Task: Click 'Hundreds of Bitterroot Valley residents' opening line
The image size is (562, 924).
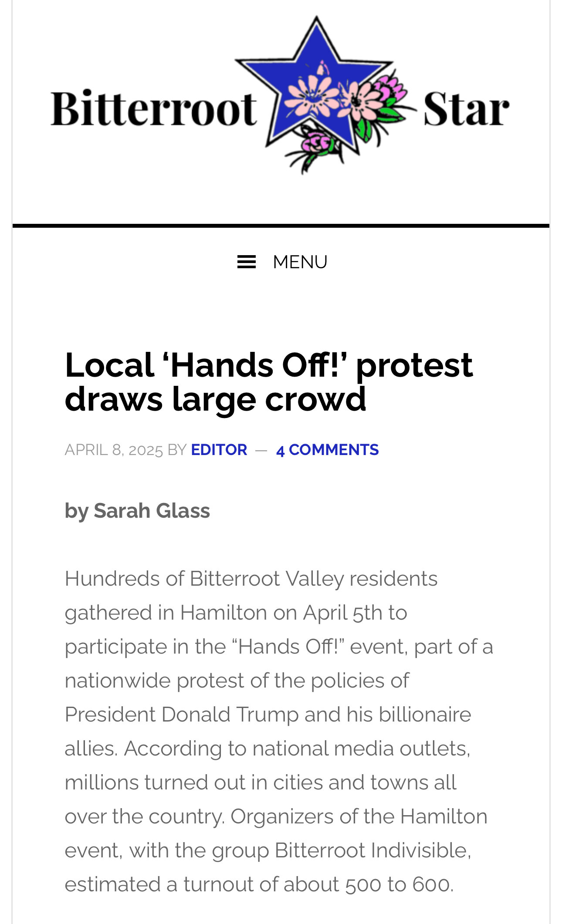Action: point(251,579)
